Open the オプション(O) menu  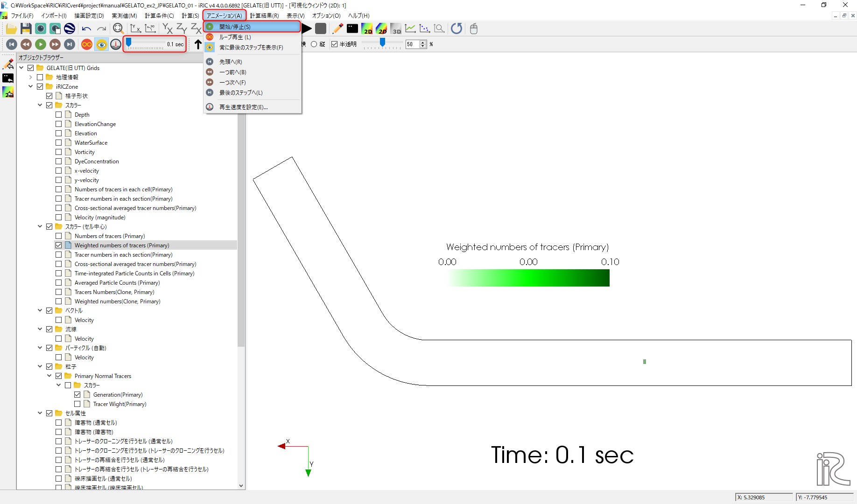pyautogui.click(x=326, y=15)
